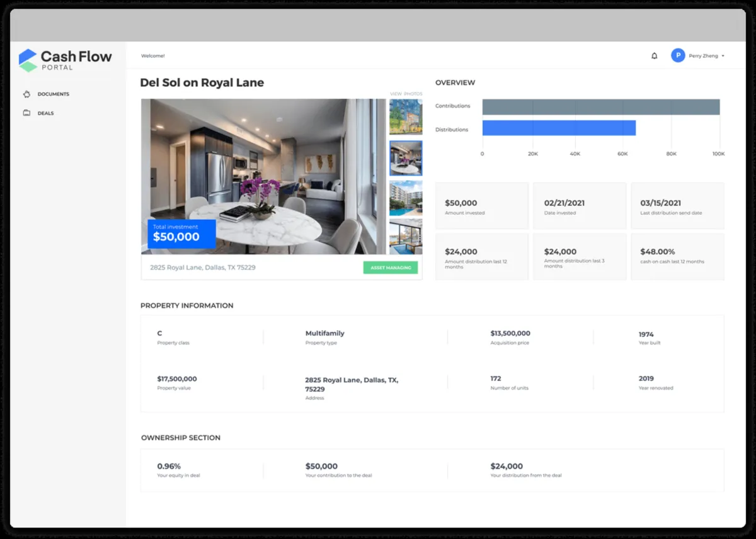Click the 172 number of units value
This screenshot has width=756, height=539.
pyautogui.click(x=496, y=378)
